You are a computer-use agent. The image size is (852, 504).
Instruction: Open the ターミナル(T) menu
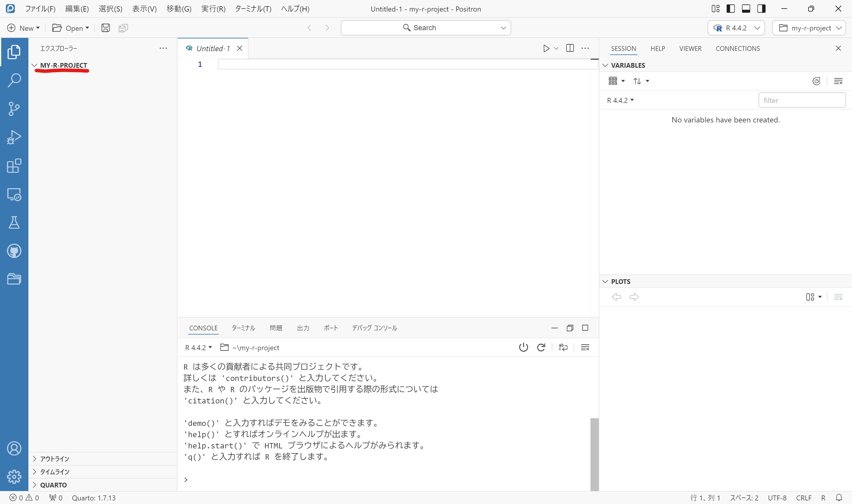click(253, 9)
